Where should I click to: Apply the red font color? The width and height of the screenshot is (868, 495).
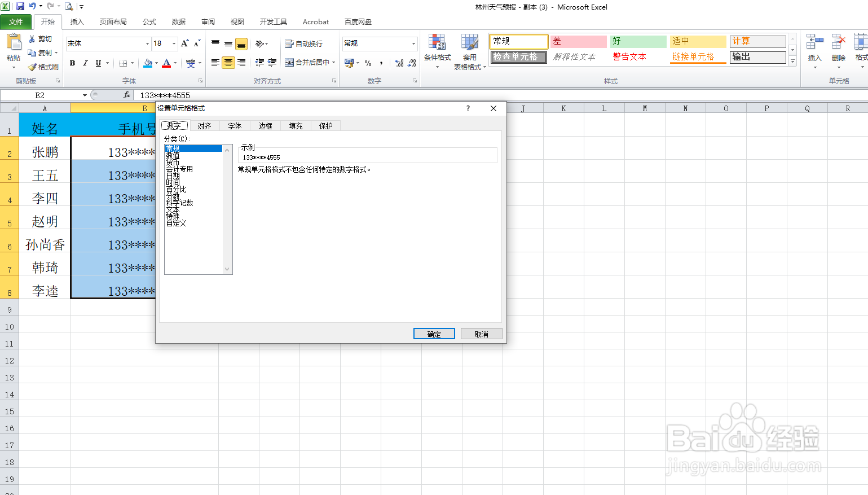(166, 63)
